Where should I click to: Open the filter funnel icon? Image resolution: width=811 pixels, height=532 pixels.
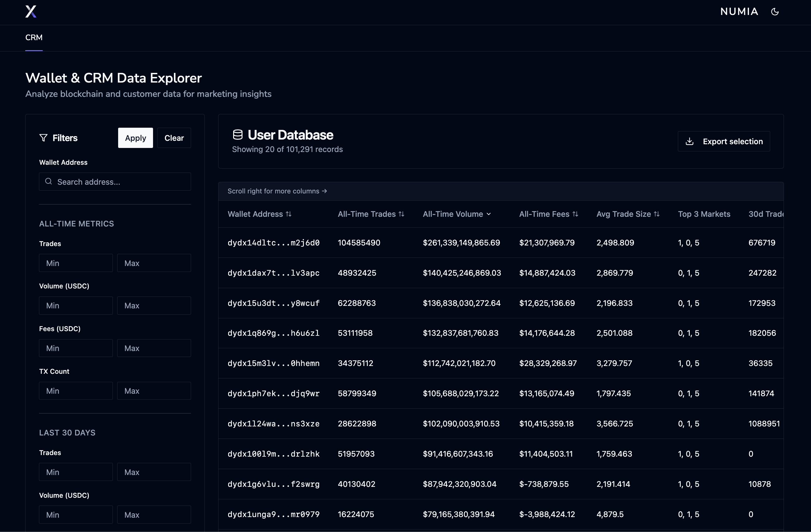click(x=44, y=138)
